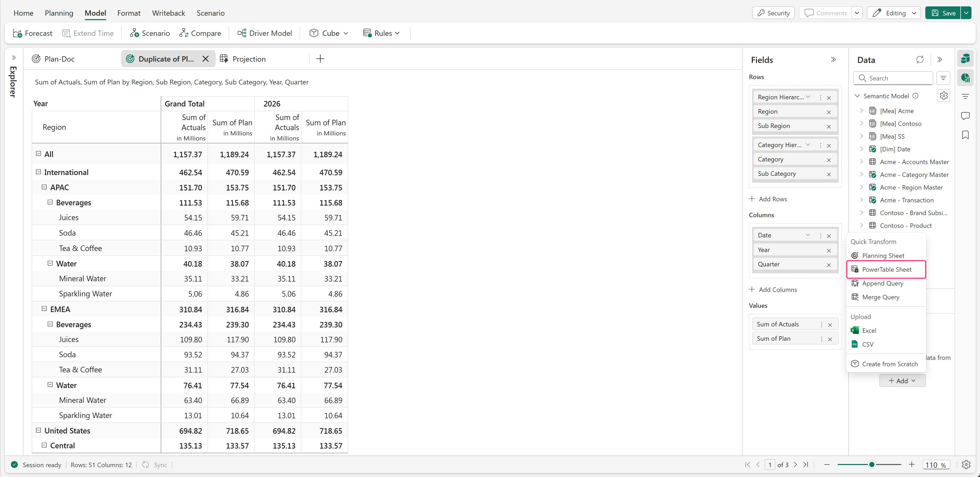Viewport: 980px width, 477px height.
Task: Collapse the EMEA row
Action: (44, 309)
